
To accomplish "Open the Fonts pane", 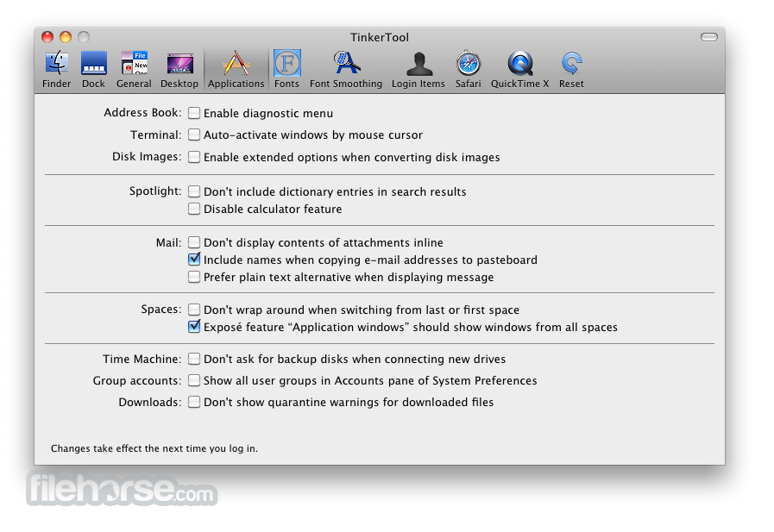I will 286,69.
